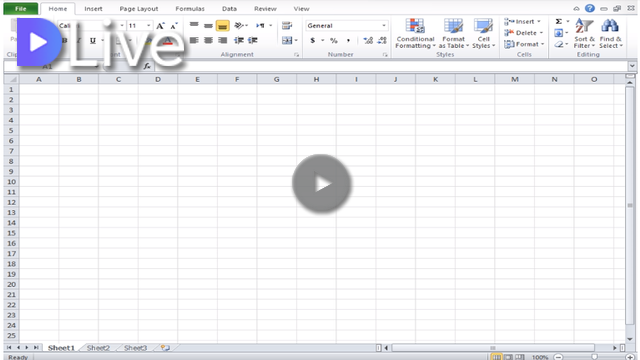Open the 100% zoom level dialog
The image size is (640, 360).
point(540,357)
